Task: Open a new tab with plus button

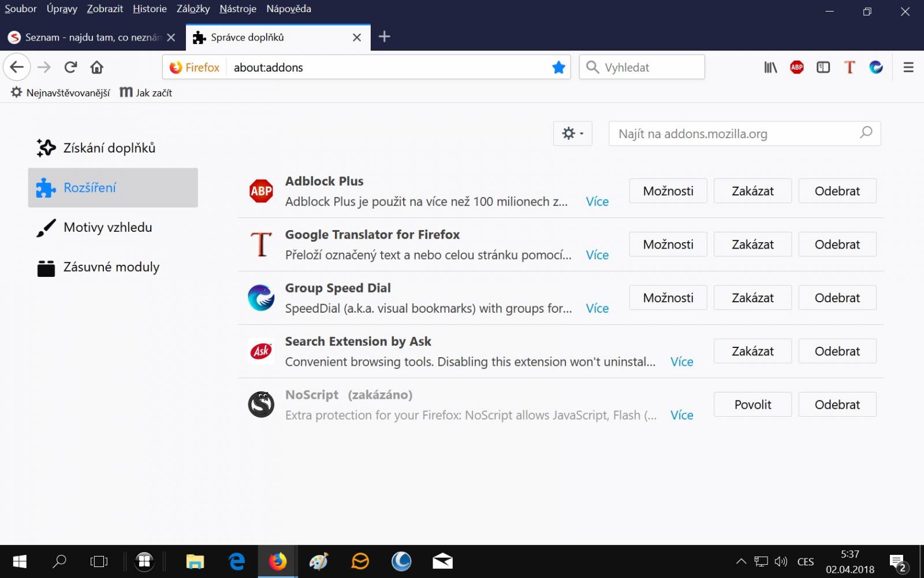Action: click(x=384, y=36)
